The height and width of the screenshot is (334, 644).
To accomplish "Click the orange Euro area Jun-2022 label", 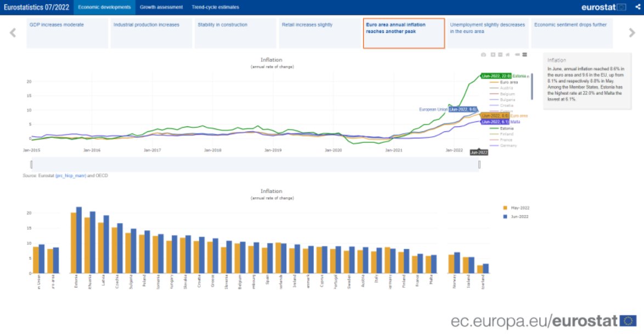I will 495,116.
